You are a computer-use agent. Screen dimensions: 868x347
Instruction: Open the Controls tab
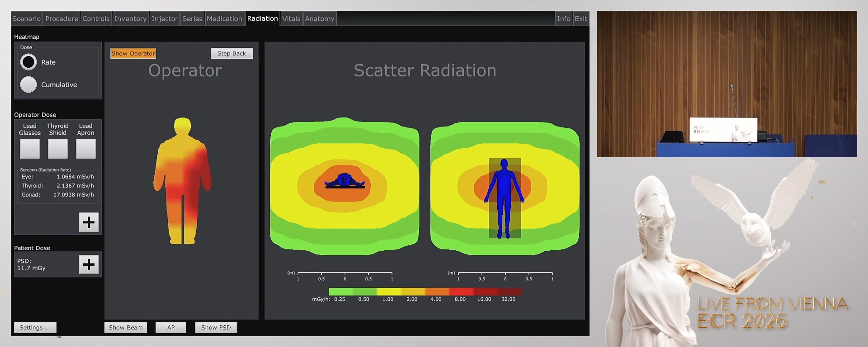tap(96, 19)
